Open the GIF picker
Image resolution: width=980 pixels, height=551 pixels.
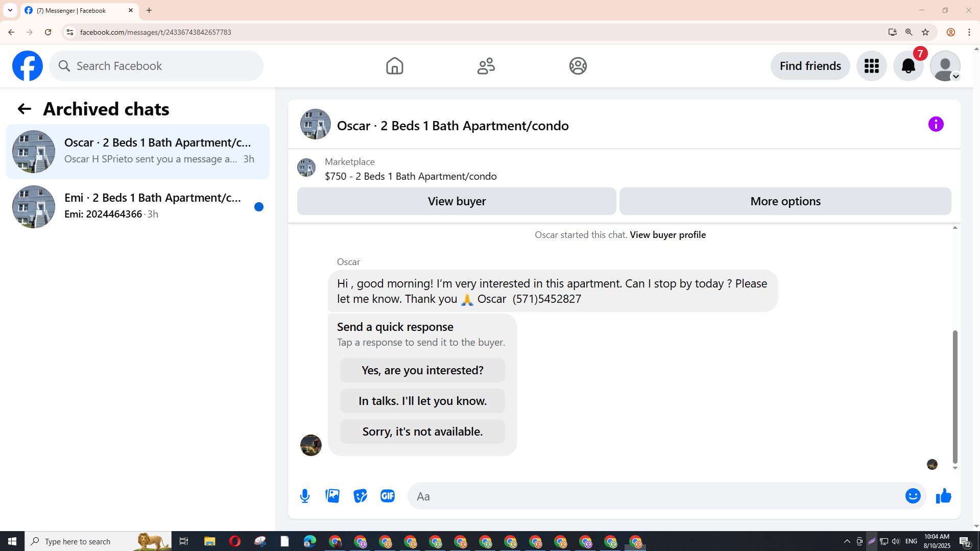(388, 496)
